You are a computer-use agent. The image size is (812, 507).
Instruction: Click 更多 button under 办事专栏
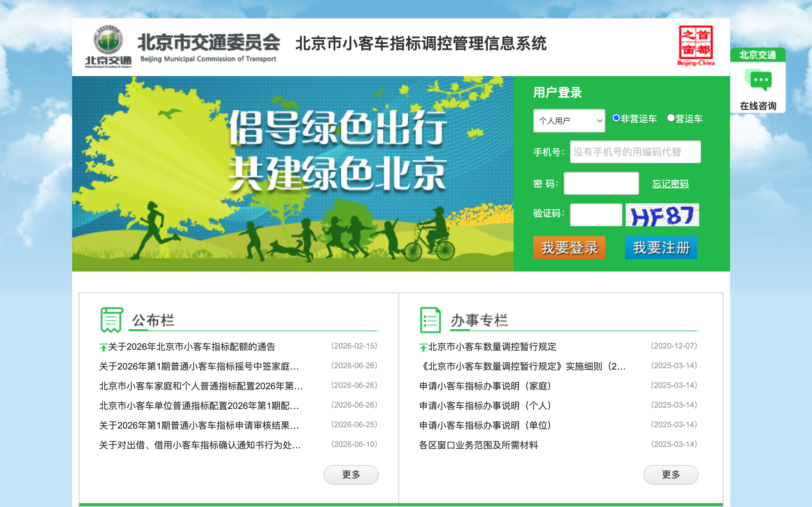(671, 475)
